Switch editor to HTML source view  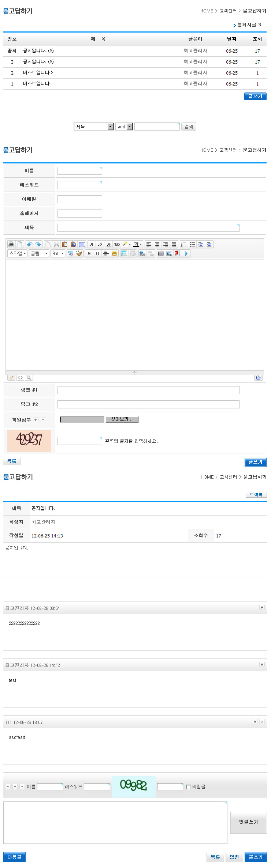pyautogui.click(x=20, y=378)
